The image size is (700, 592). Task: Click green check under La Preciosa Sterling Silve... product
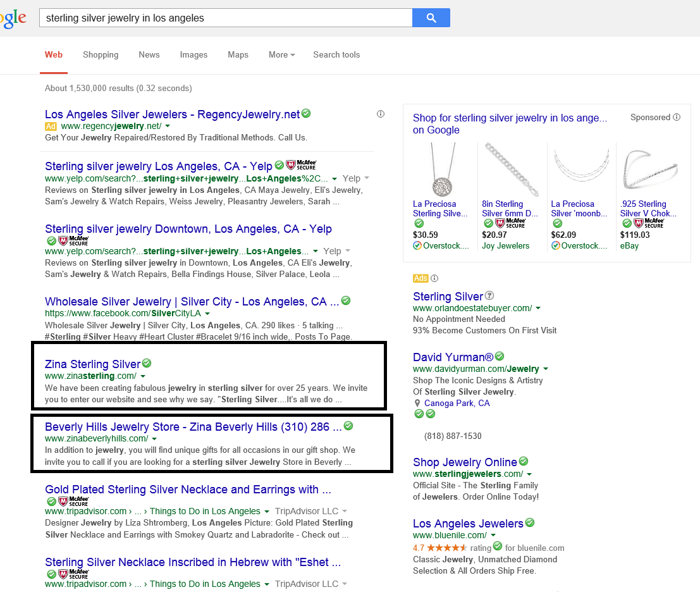click(x=419, y=223)
